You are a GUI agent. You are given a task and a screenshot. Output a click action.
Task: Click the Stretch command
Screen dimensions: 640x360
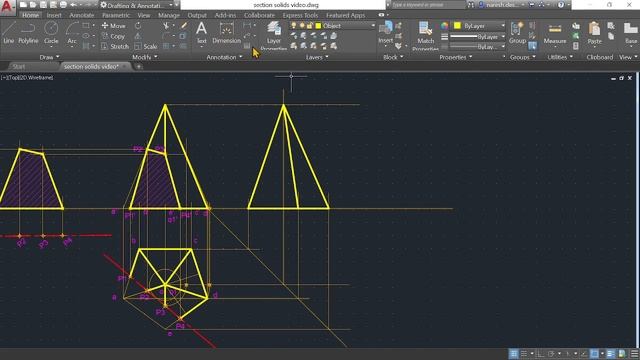coord(115,47)
